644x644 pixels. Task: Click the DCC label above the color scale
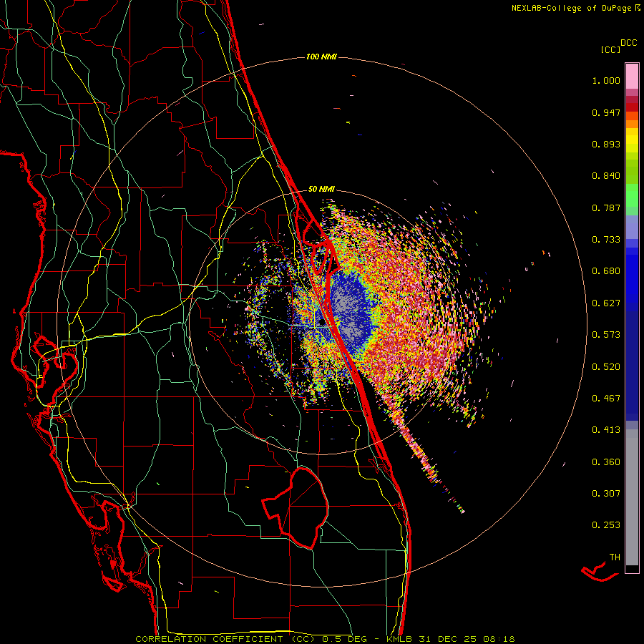(629, 43)
